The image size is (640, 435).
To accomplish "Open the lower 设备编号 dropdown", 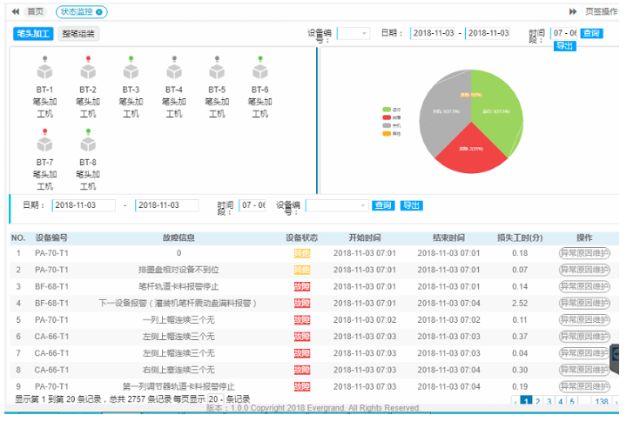I will coord(336,205).
